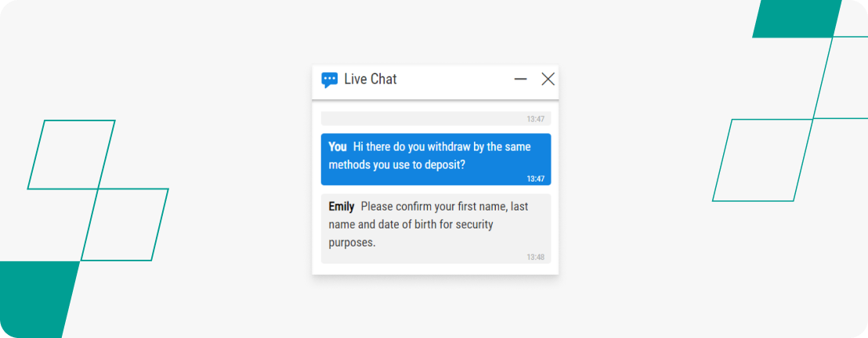Click the bold You sender name
The height and width of the screenshot is (338, 868).
click(337, 147)
